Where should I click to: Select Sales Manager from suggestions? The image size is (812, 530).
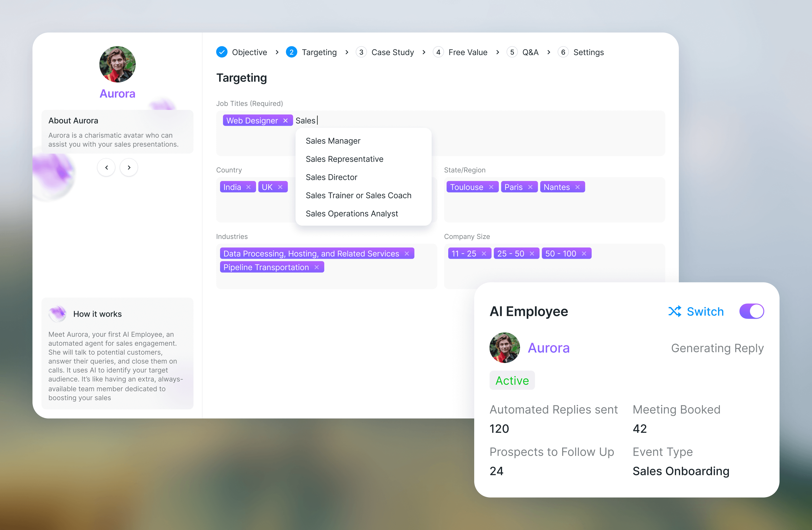[333, 141]
